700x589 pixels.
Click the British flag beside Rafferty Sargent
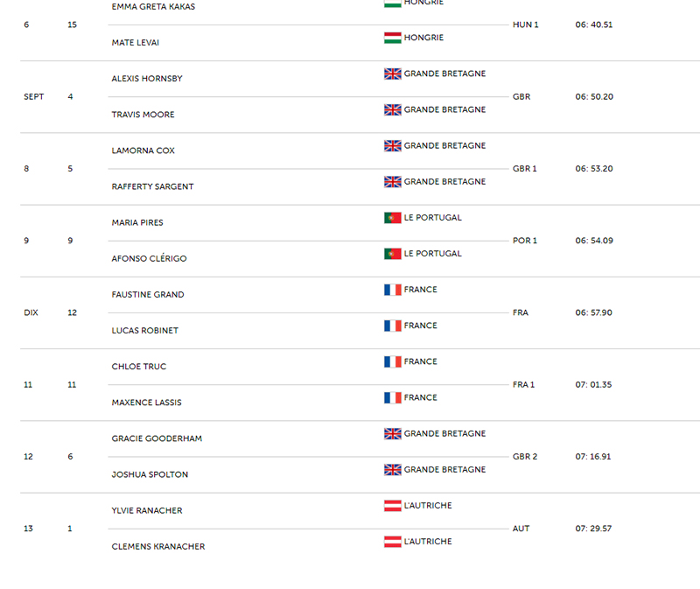[x=392, y=182]
